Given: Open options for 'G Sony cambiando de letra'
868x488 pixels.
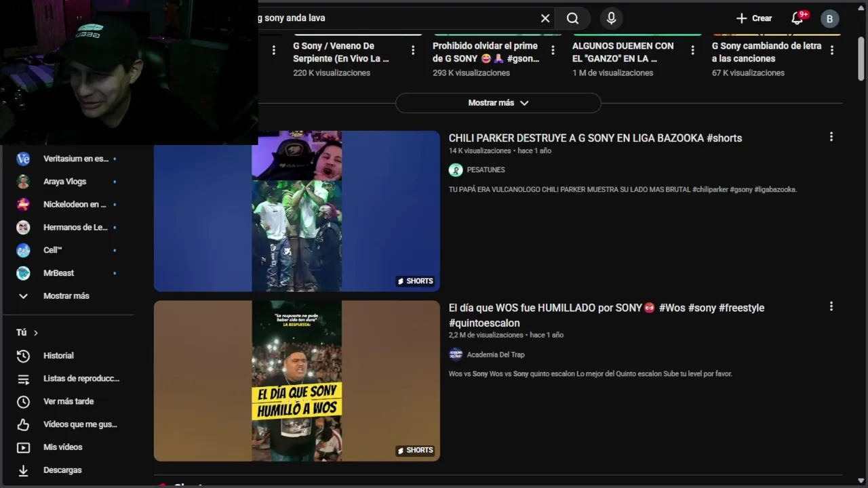Looking at the screenshot, I should tap(832, 50).
